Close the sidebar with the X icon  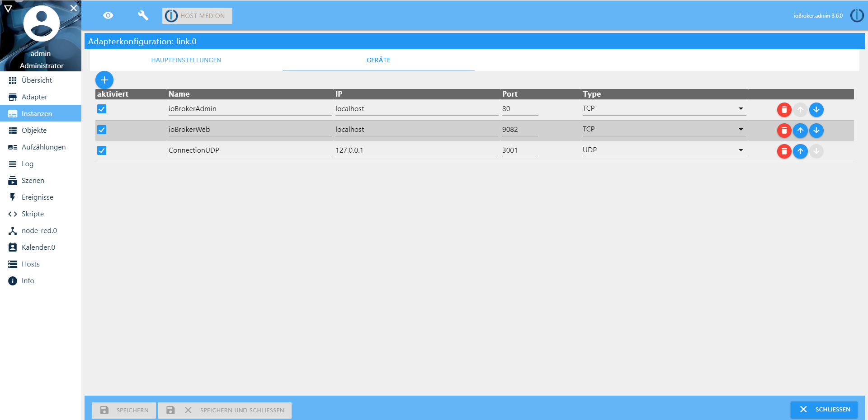(x=74, y=8)
